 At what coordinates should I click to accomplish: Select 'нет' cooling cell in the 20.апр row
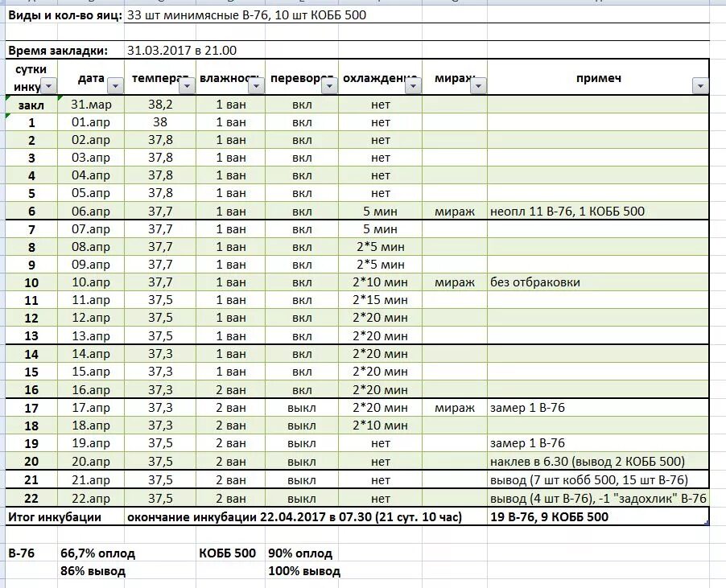pos(380,461)
